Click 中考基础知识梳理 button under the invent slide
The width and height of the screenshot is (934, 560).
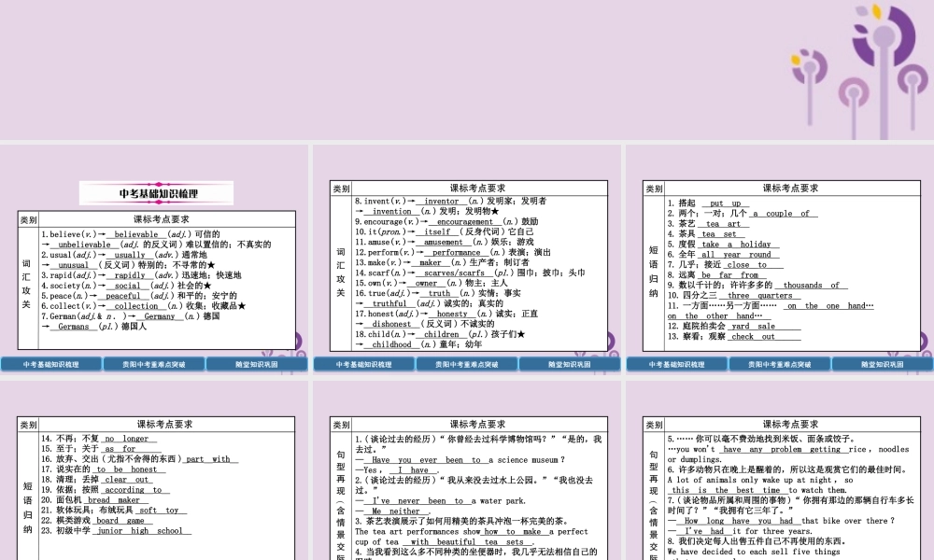363,364
